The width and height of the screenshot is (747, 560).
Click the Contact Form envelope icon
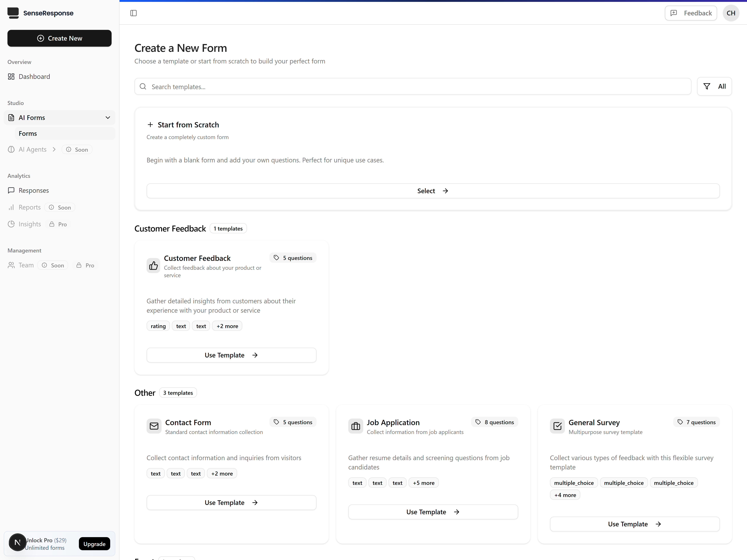pyautogui.click(x=154, y=426)
